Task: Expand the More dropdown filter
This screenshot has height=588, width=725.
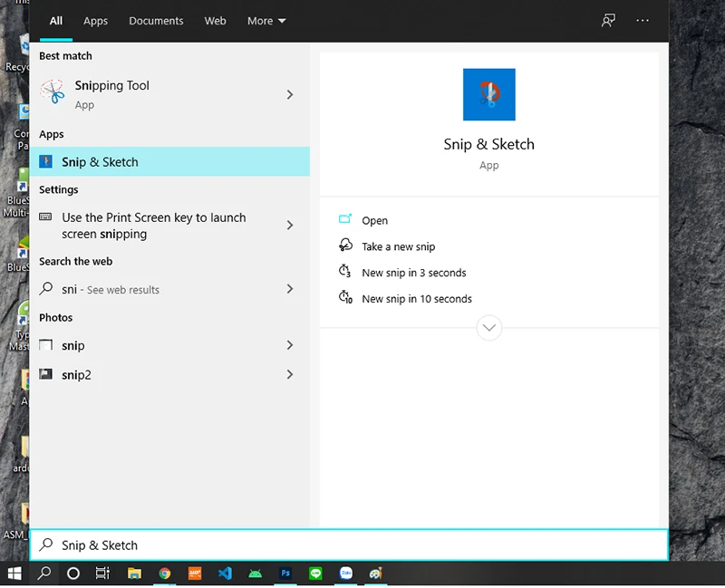Action: (x=266, y=21)
